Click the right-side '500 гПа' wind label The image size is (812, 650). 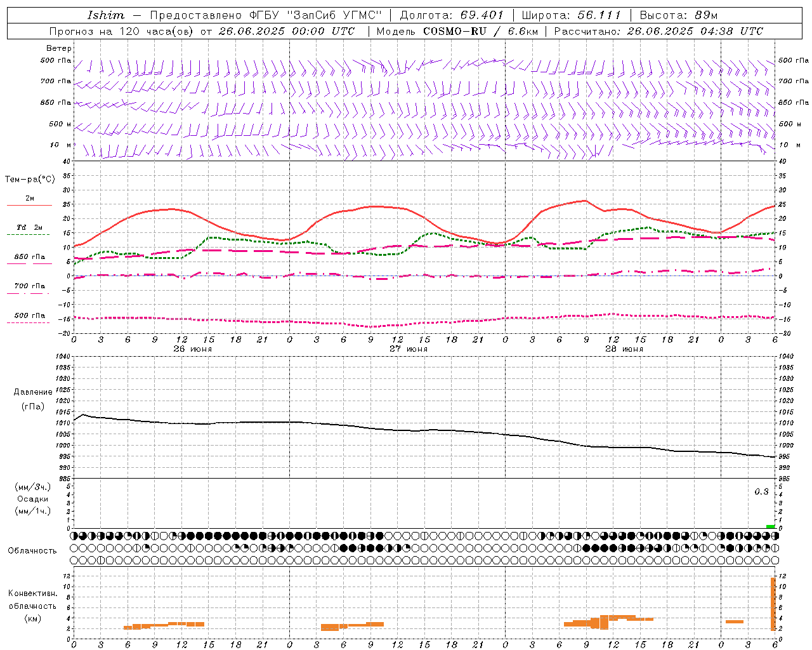(x=794, y=61)
